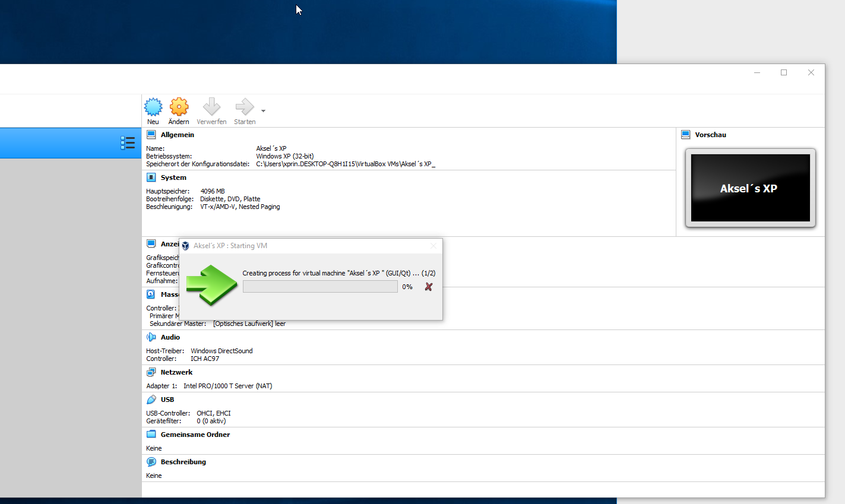Click the Verwerfen toolbar icon

tap(211, 107)
